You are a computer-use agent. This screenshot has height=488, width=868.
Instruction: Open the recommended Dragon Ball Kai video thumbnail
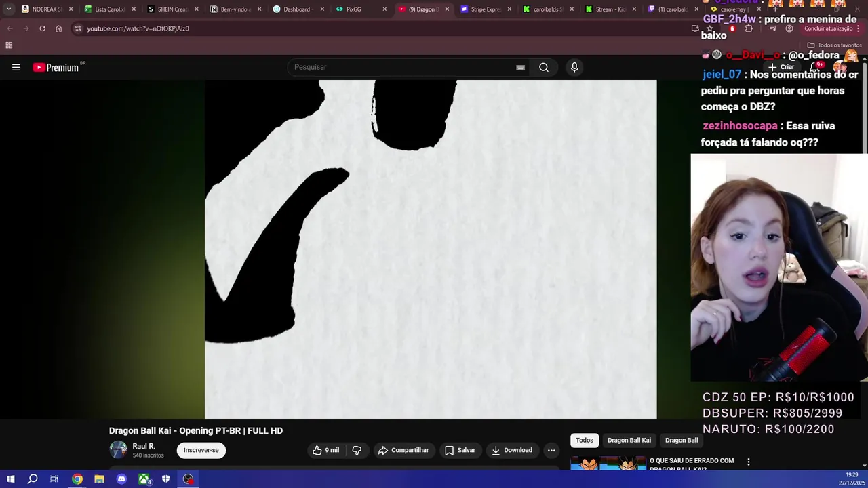pyautogui.click(x=608, y=464)
